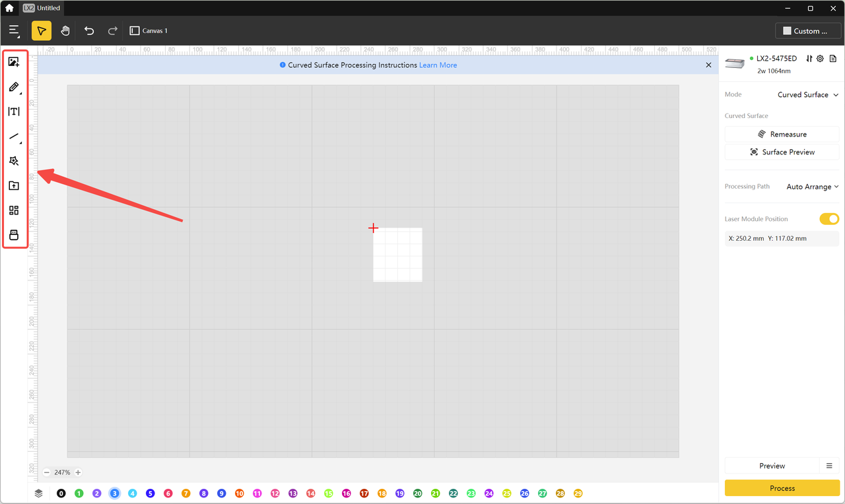
Task: Open the import file folder icon
Action: coord(14,186)
